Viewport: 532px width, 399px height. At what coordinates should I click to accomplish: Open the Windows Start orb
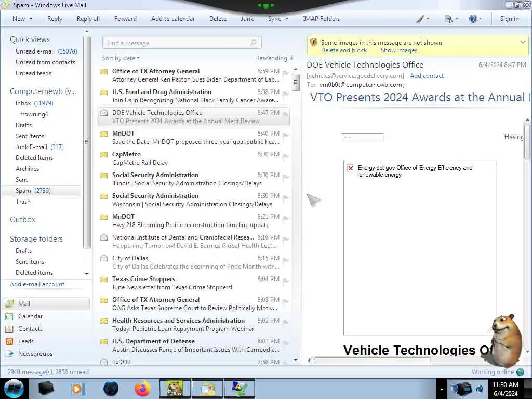tap(14, 389)
